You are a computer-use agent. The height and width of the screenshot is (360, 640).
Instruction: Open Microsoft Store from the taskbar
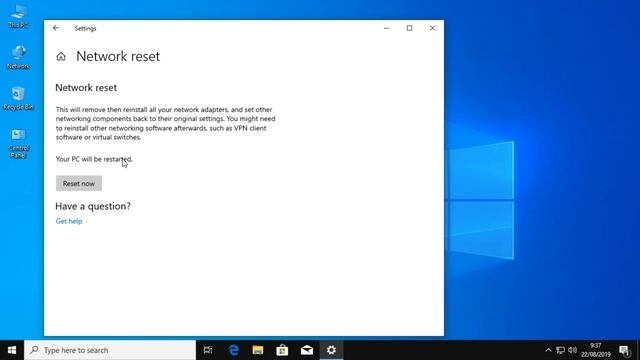pyautogui.click(x=282, y=350)
